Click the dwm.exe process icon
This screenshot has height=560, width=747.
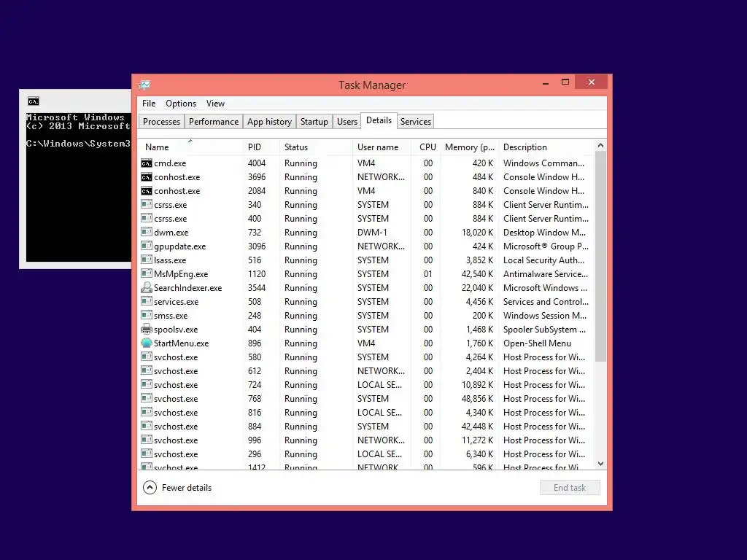tap(146, 233)
